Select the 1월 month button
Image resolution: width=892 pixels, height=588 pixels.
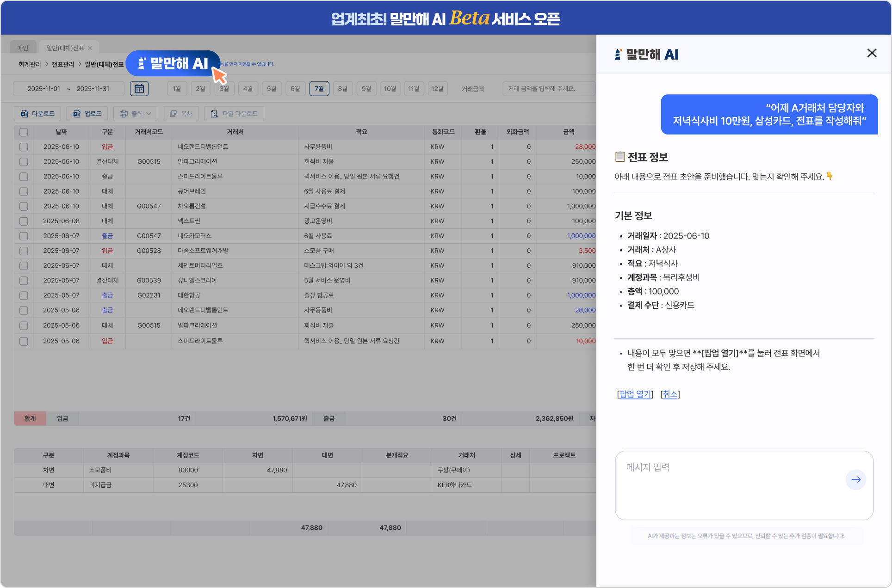click(177, 88)
